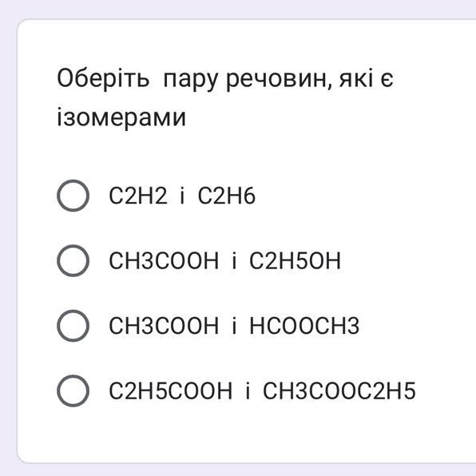The width and height of the screenshot is (476, 476).
Task: Choose the CH3COOH і C2H5OH radio circle
Action: click(73, 261)
